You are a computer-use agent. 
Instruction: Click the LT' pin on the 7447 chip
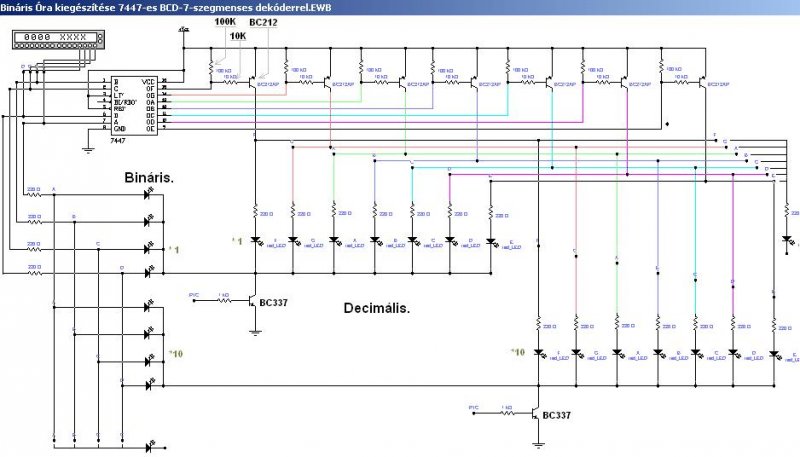point(119,95)
